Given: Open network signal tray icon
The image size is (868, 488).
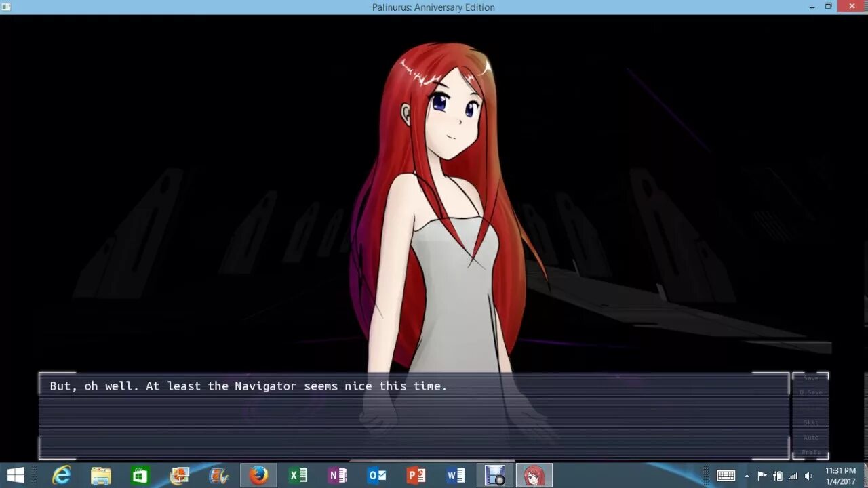Looking at the screenshot, I should pyautogui.click(x=793, y=476).
